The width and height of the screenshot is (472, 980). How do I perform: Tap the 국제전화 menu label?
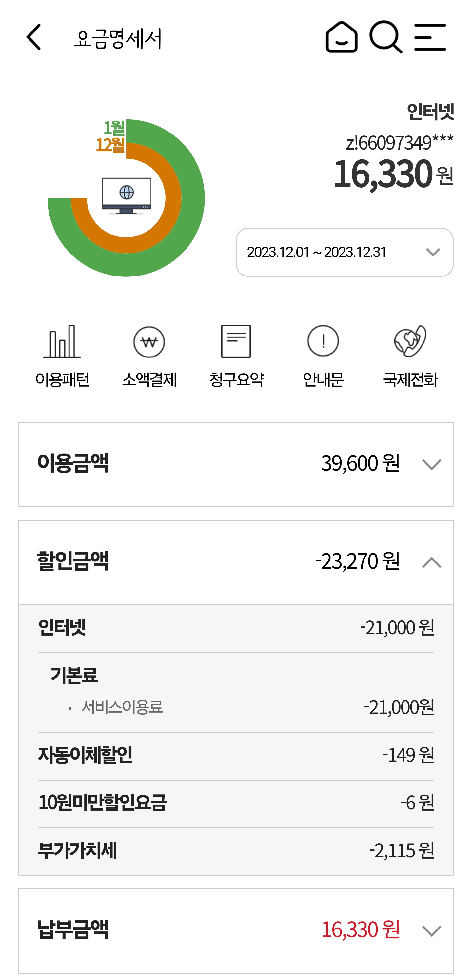click(410, 380)
